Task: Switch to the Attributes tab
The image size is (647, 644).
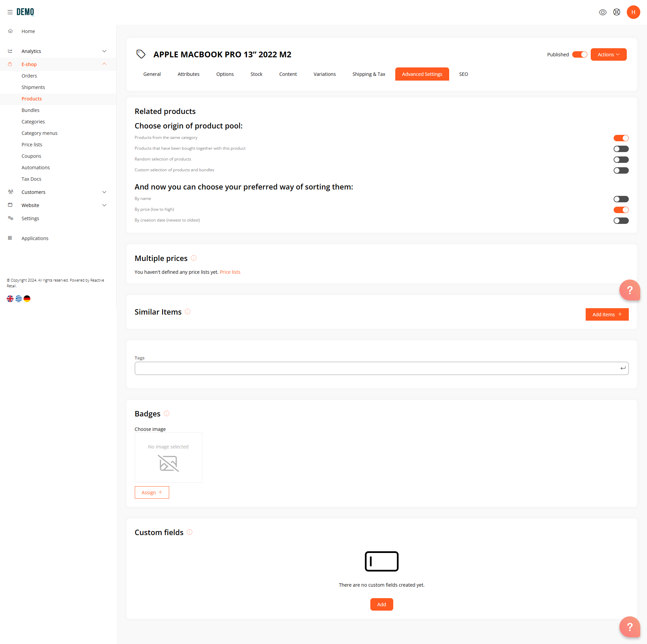Action: coord(189,74)
